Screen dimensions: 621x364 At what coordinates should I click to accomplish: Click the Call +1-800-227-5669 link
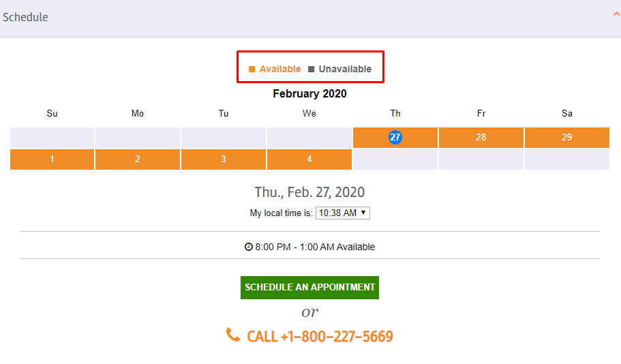click(320, 337)
